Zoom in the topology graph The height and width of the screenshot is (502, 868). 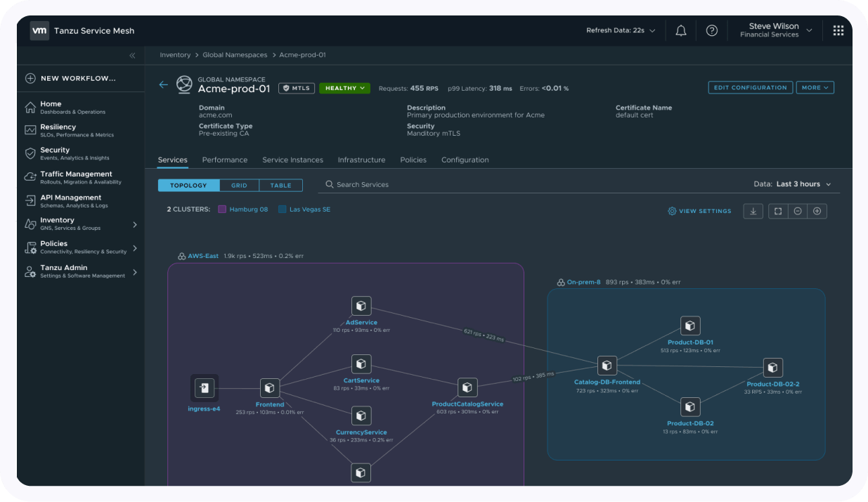point(817,211)
